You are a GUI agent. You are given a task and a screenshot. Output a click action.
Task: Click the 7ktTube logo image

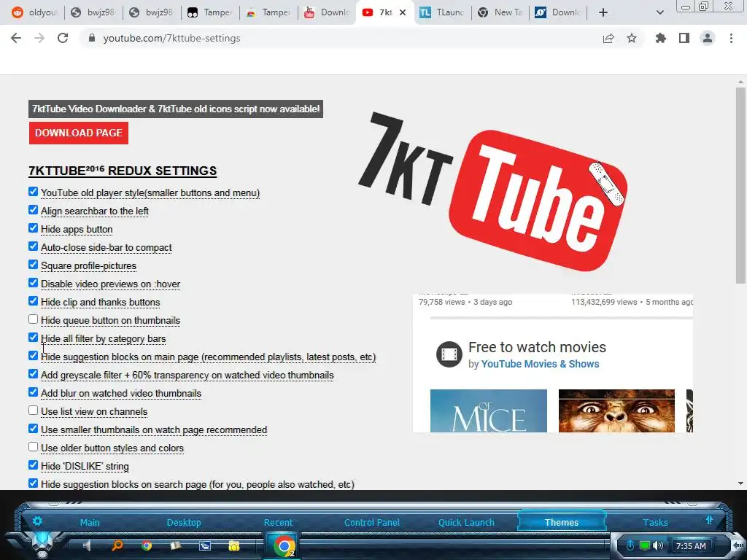coord(493,190)
